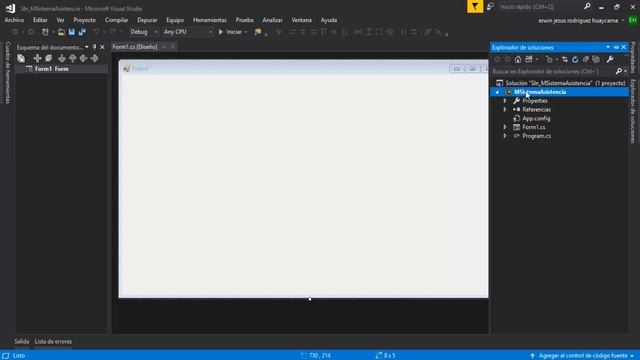640x360 pixels.
Task: Click the Properties wrench icon in Solution Explorer toolbar
Action: [x=610, y=60]
